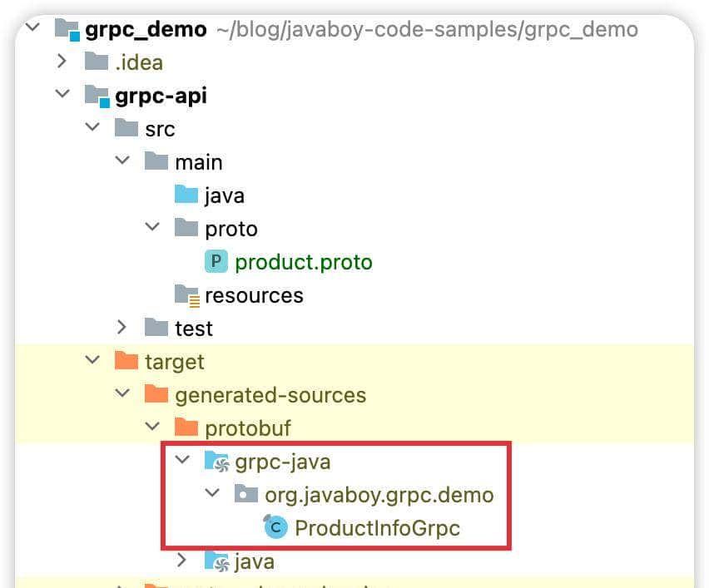Image resolution: width=709 pixels, height=588 pixels.
Task: Expand the generated java folder under protobuf
Action: point(181,562)
